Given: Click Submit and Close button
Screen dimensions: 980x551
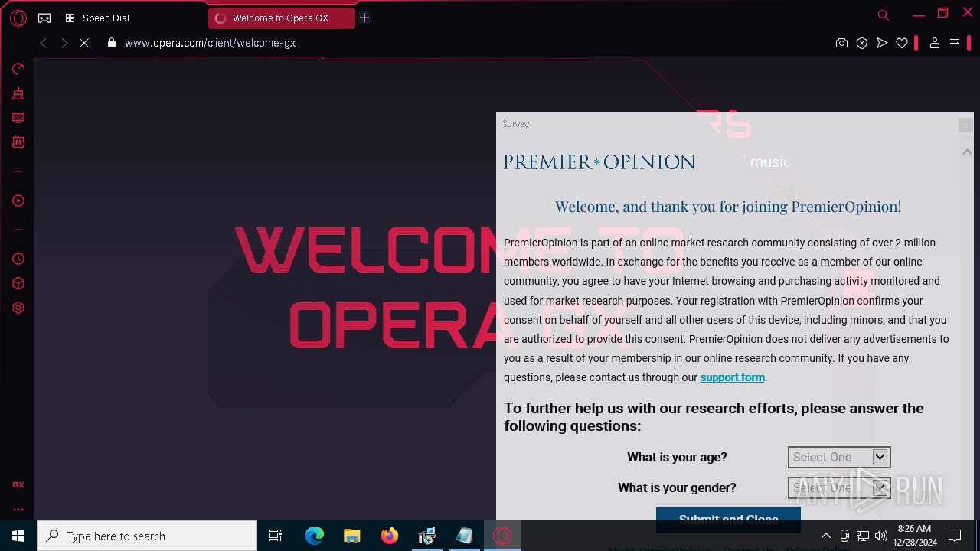Looking at the screenshot, I should point(728,519).
